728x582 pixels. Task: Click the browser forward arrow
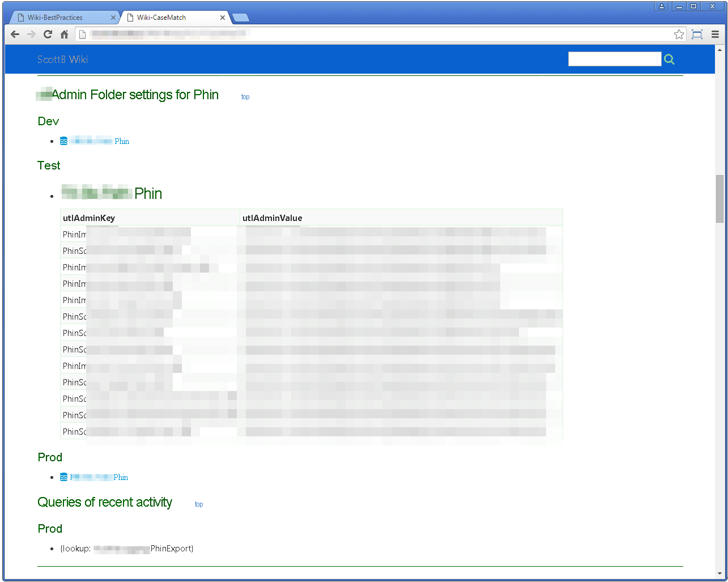point(31,35)
